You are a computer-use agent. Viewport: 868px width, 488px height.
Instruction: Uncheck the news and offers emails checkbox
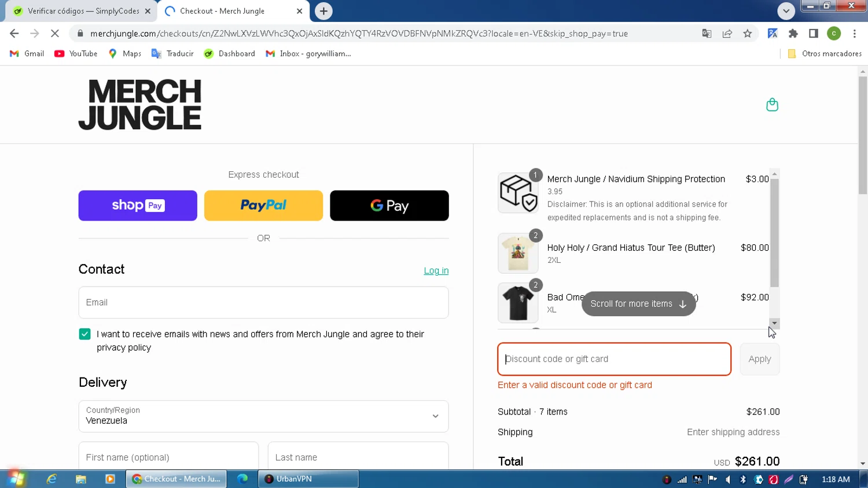tap(85, 334)
